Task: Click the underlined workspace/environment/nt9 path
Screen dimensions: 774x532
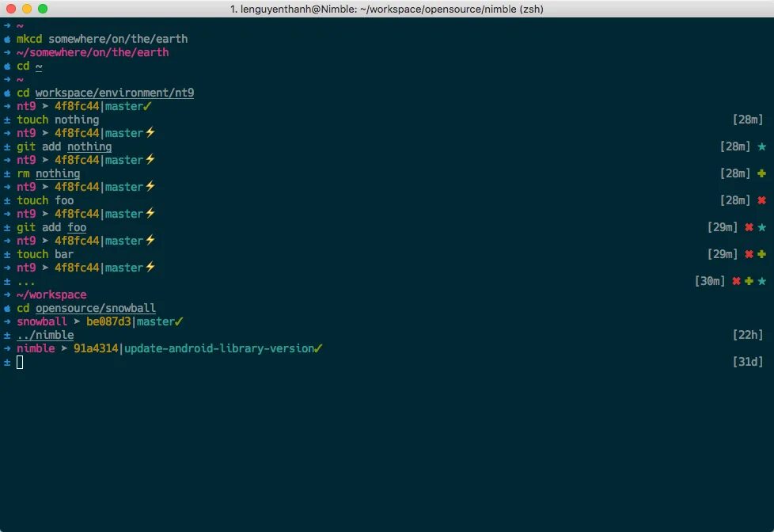Action: click(115, 93)
